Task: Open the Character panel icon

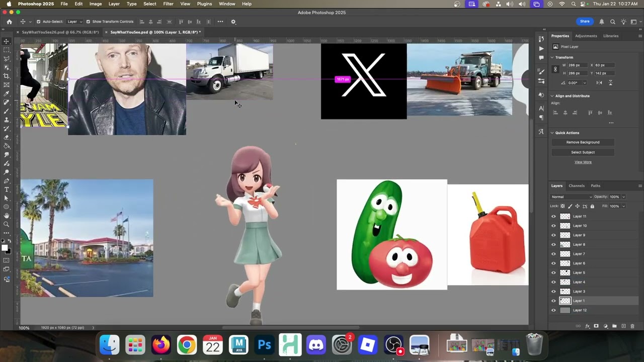Action: point(541,108)
